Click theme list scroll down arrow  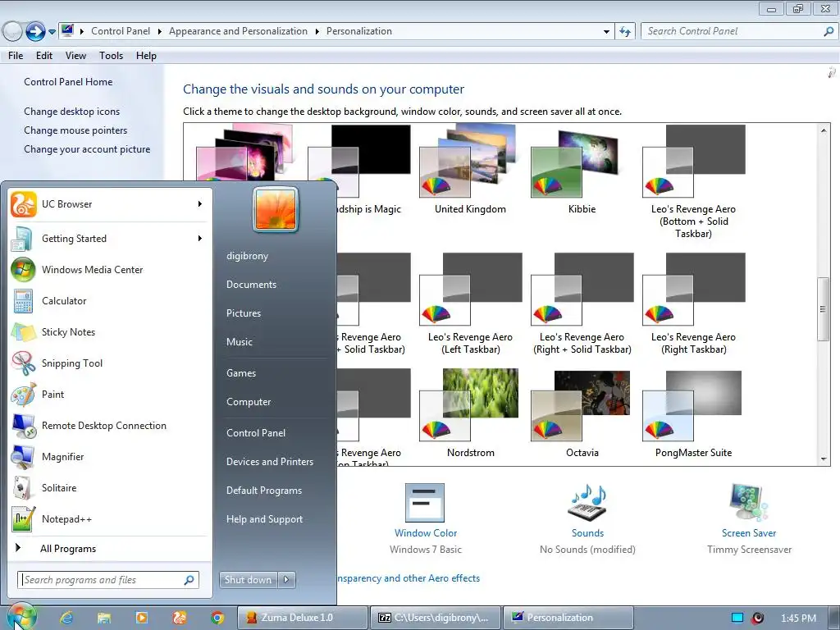tap(823, 459)
